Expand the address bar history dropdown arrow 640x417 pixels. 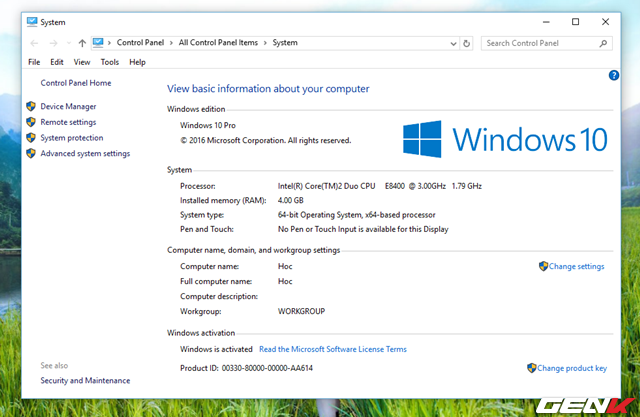451,43
